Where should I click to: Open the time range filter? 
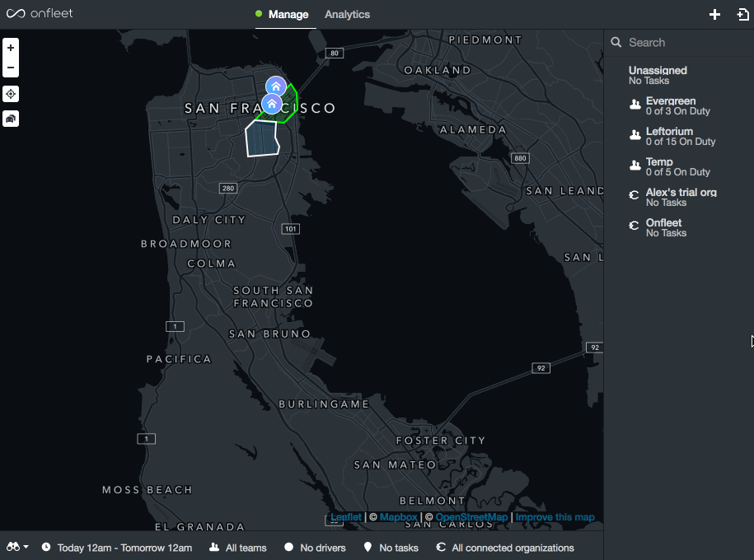[117, 548]
